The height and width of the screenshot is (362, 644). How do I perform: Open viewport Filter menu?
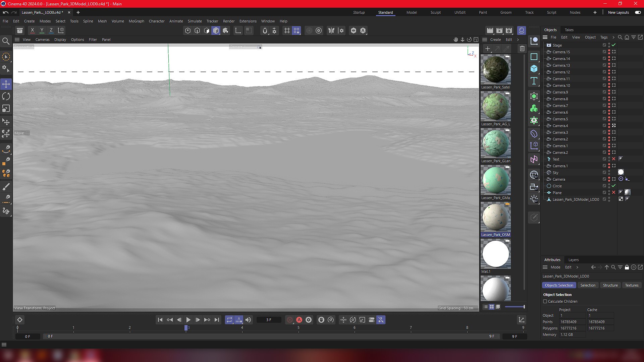click(x=93, y=40)
